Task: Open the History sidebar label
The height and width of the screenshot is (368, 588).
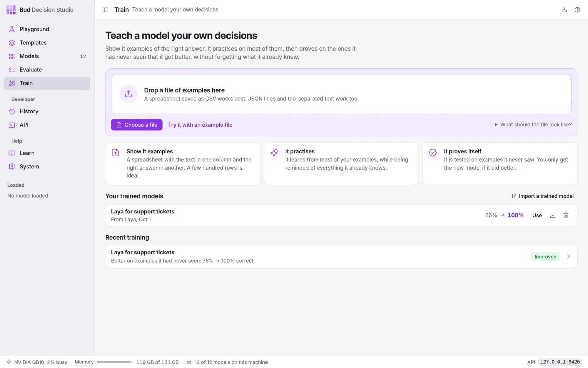Action: pyautogui.click(x=29, y=112)
